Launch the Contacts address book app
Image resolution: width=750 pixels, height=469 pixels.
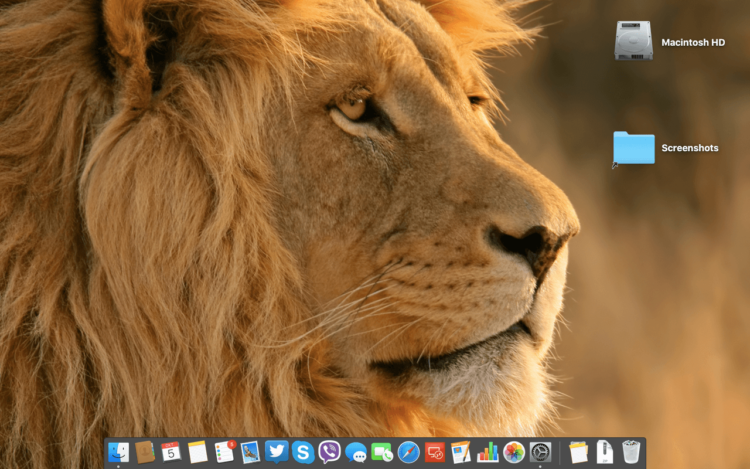point(144,452)
